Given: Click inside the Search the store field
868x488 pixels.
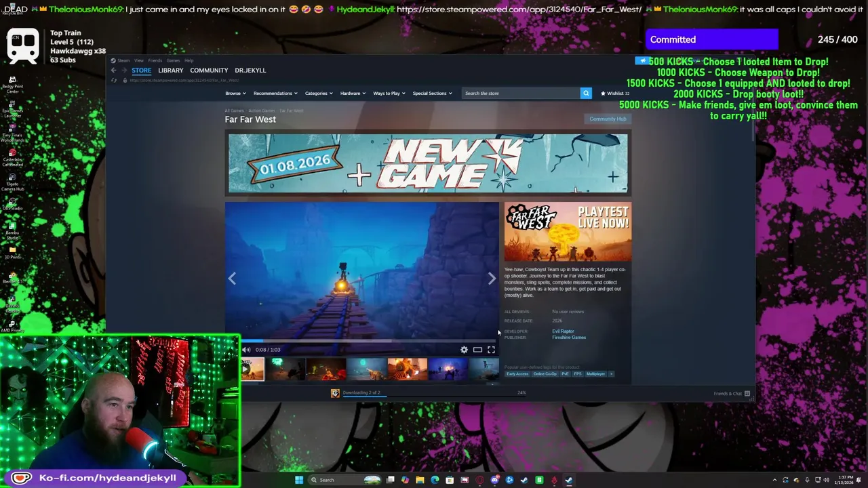Looking at the screenshot, I should (x=520, y=93).
